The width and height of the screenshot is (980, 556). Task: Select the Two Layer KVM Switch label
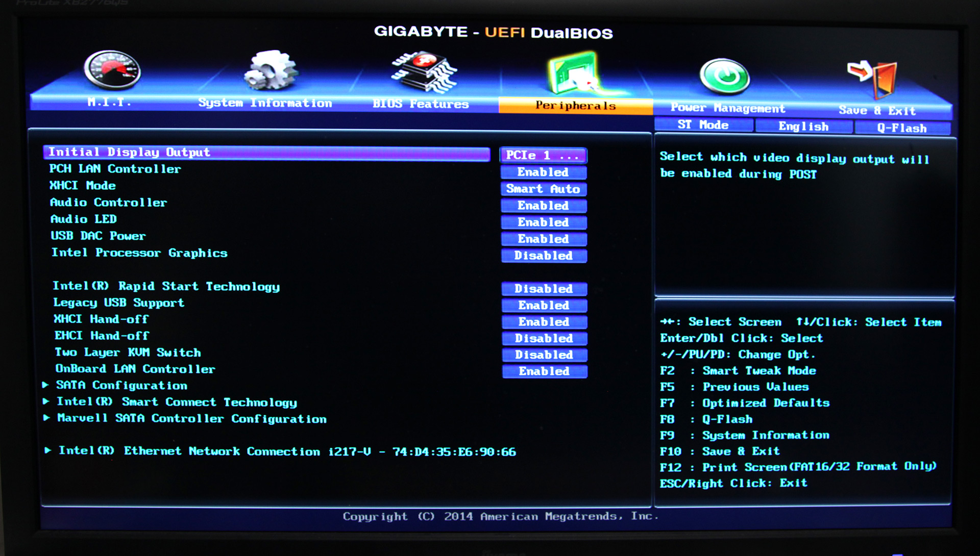[x=128, y=352]
